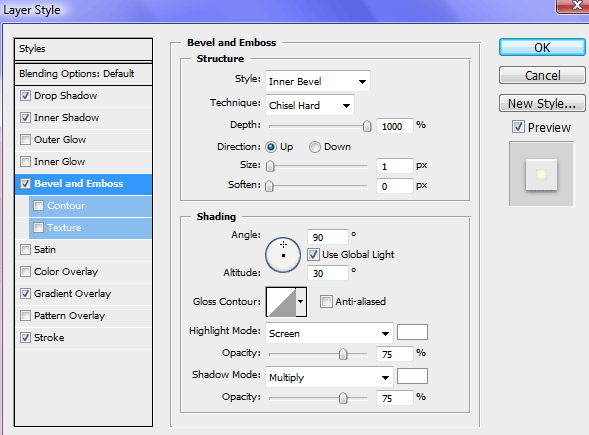This screenshot has width=589, height=435.
Task: Uncheck the Gradient Overlay checkbox
Action: coord(25,293)
